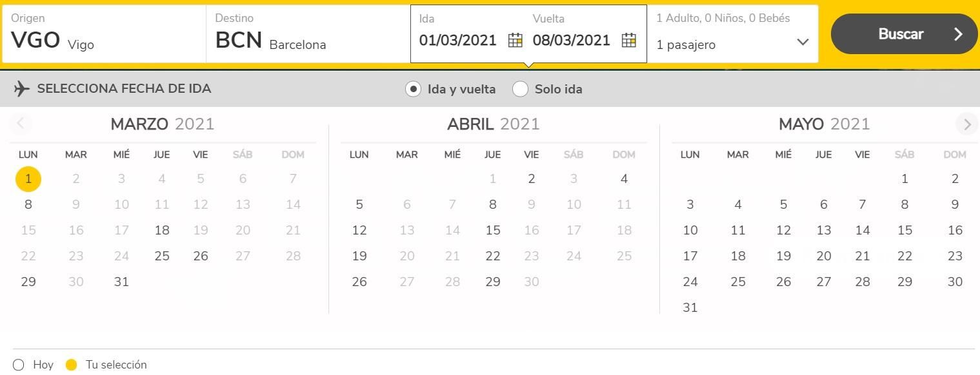This screenshot has width=980, height=375.
Task: Go to next months with right arrow
Action: point(966,124)
